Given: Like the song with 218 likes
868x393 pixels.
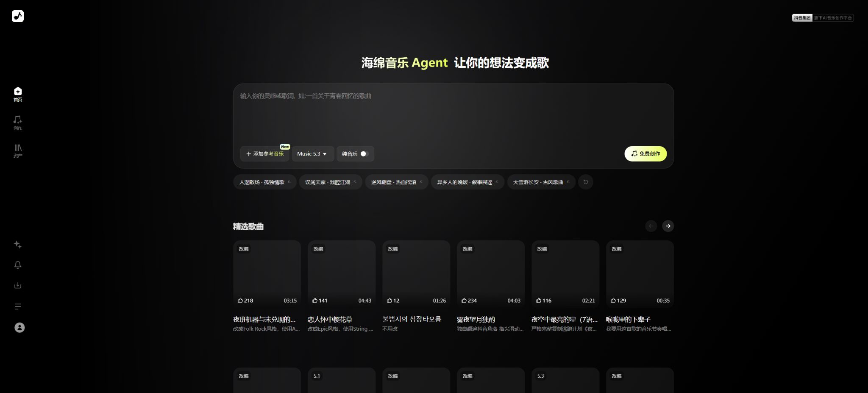Looking at the screenshot, I should pos(245,301).
